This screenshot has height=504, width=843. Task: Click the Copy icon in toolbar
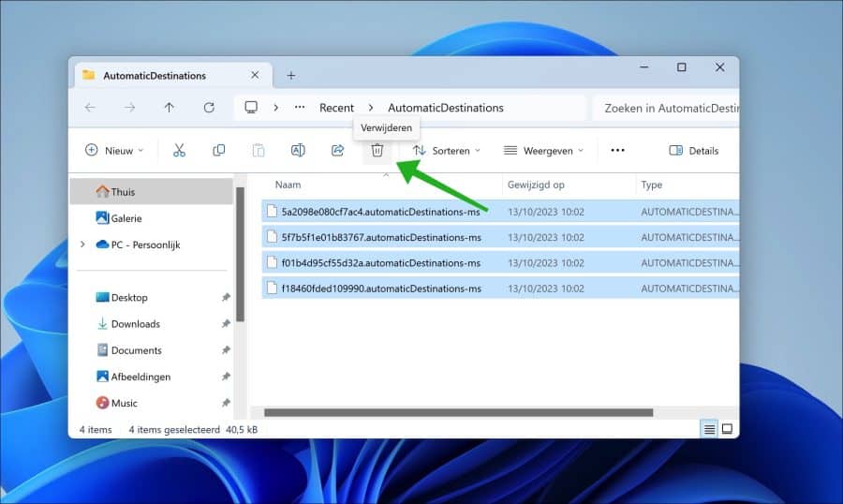click(218, 150)
